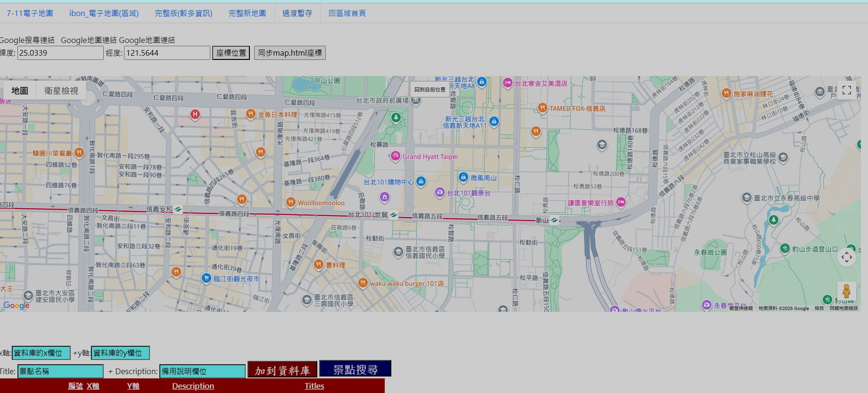Select the Grand Hyatt Taipei hotel marker
This screenshot has width=868, height=393.
point(395,157)
